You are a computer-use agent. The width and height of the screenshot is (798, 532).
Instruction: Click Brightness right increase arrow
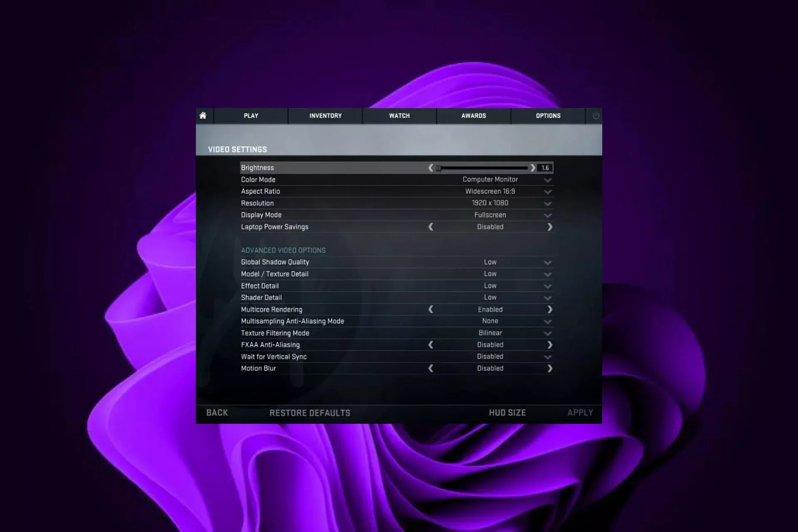[x=533, y=168]
